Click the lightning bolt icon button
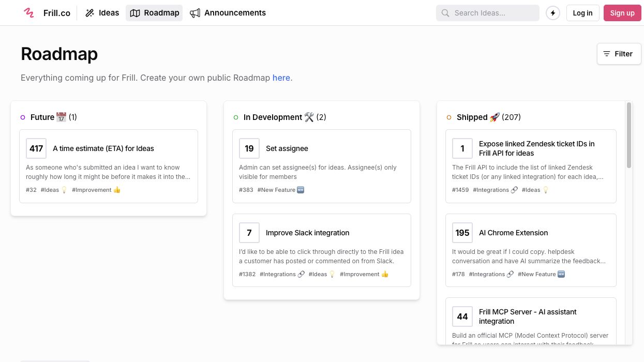This screenshot has height=362, width=644. [x=553, y=13]
